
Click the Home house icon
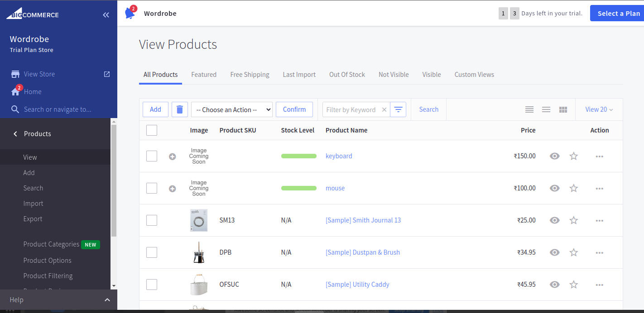15,92
